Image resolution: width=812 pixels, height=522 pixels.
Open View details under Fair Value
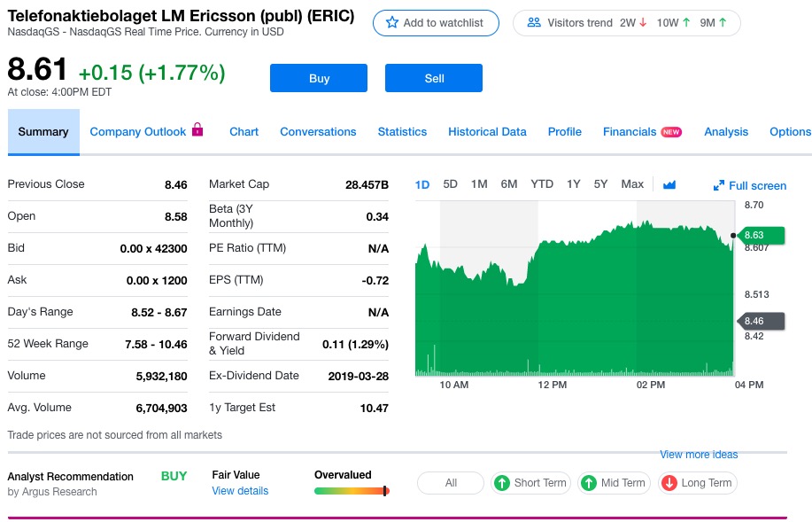240,491
